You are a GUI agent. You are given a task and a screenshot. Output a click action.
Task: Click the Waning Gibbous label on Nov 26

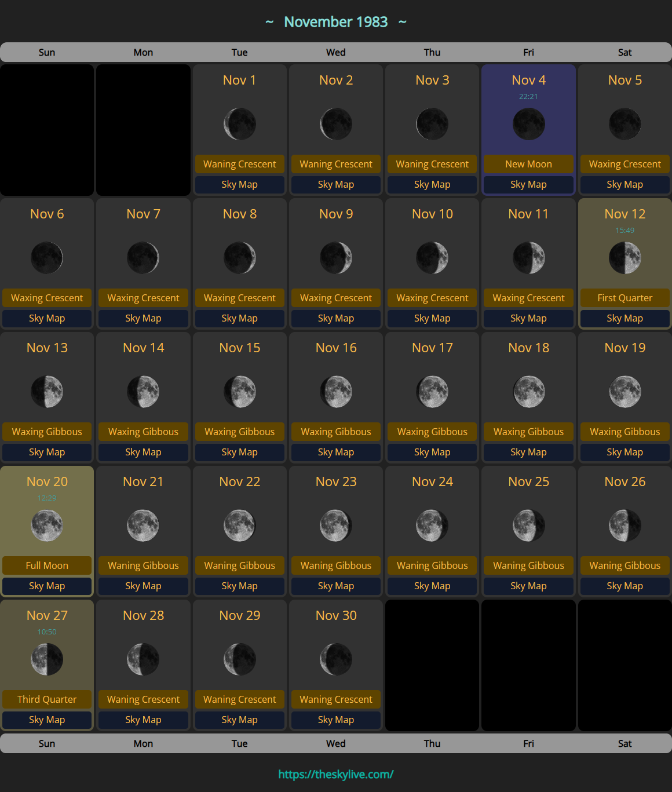point(624,565)
